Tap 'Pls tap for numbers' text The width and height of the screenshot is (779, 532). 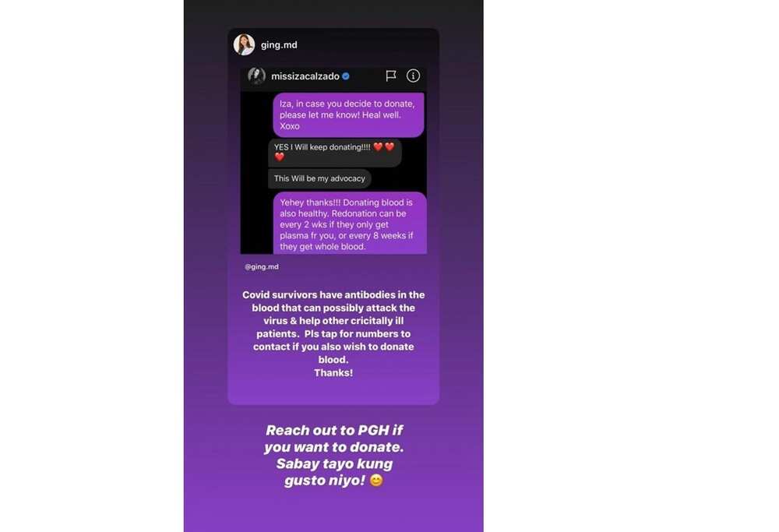[353, 334]
